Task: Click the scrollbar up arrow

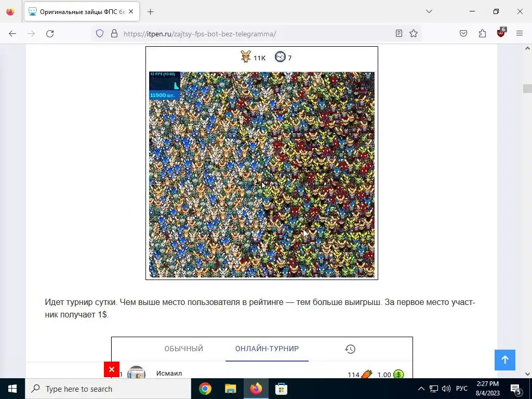Action: pyautogui.click(x=527, y=48)
